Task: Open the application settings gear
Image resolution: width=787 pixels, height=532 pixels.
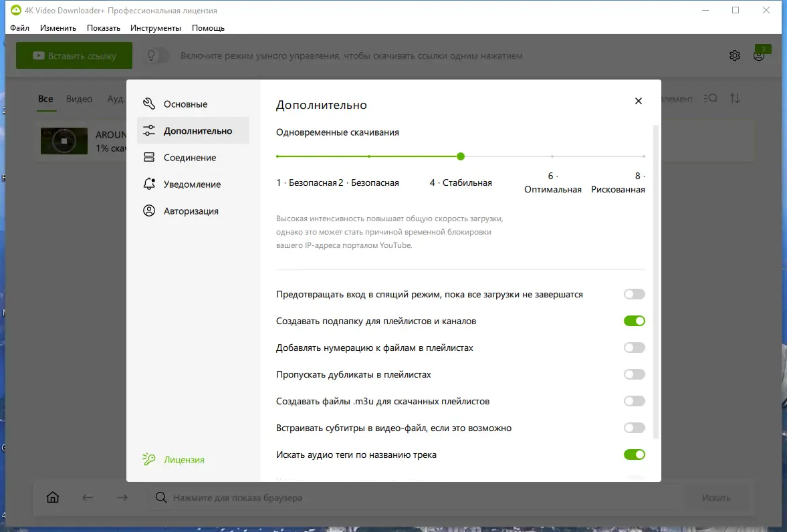Action: pyautogui.click(x=734, y=55)
